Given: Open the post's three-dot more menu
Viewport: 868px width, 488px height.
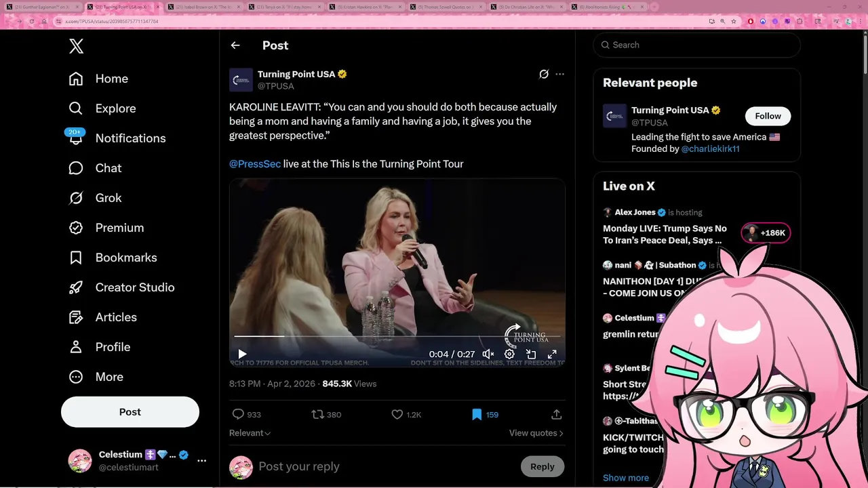Looking at the screenshot, I should tap(559, 74).
